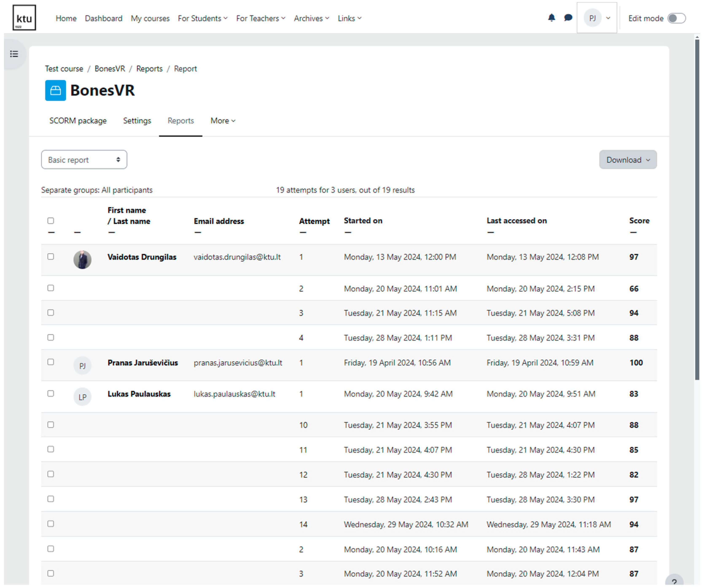Open the Basic report dropdown
703x588 pixels.
point(84,160)
